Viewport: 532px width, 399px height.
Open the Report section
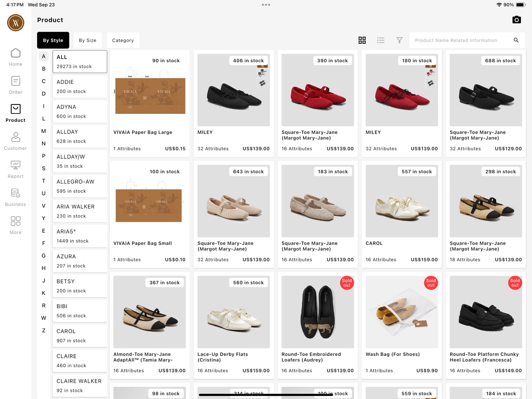point(16,170)
